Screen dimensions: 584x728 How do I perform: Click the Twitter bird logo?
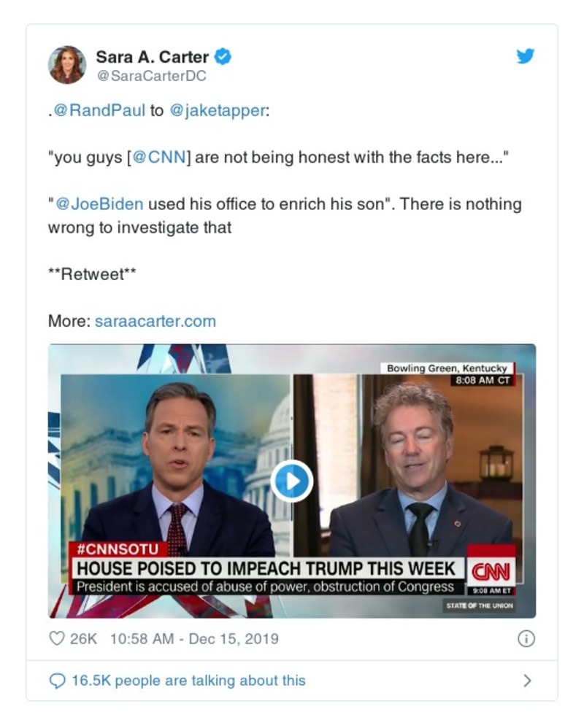(526, 57)
